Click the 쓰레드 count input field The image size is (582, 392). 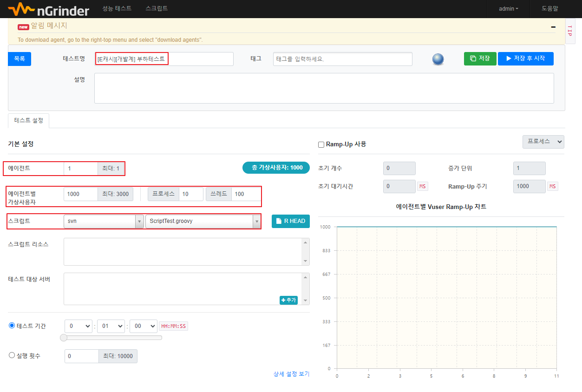(246, 194)
